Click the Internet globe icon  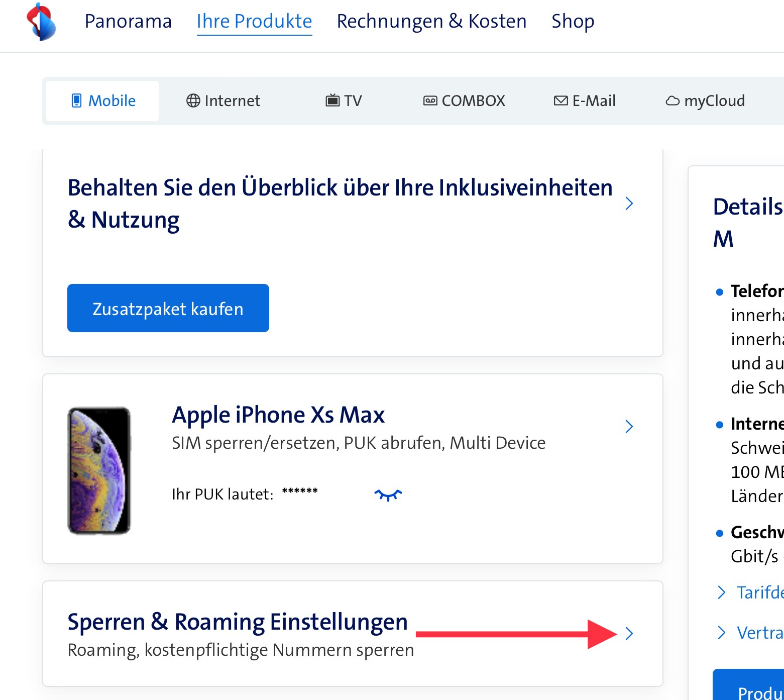(193, 101)
